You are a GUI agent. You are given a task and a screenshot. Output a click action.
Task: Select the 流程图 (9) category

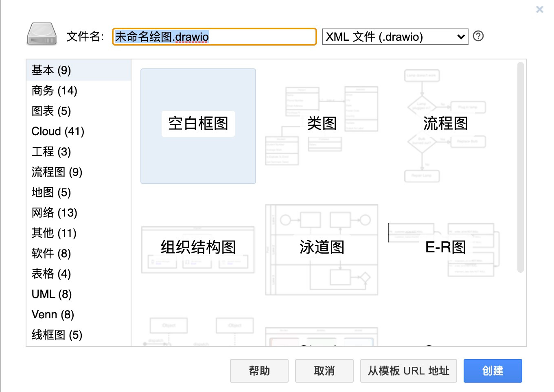[79, 172]
